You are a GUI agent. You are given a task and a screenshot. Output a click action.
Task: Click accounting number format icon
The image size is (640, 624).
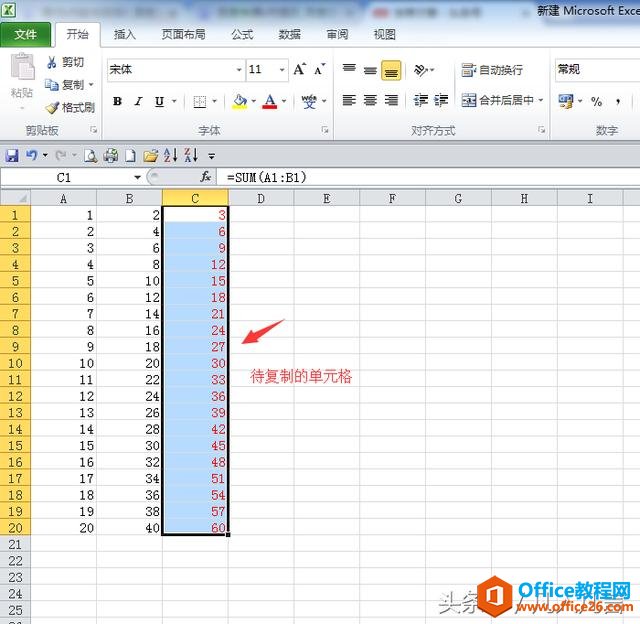[x=566, y=101]
